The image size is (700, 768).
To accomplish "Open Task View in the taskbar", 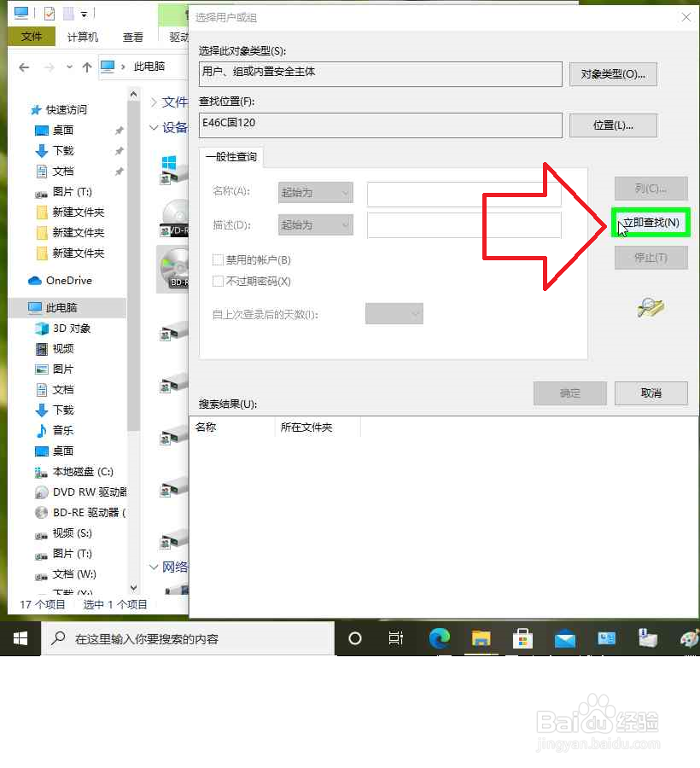I will tap(396, 638).
